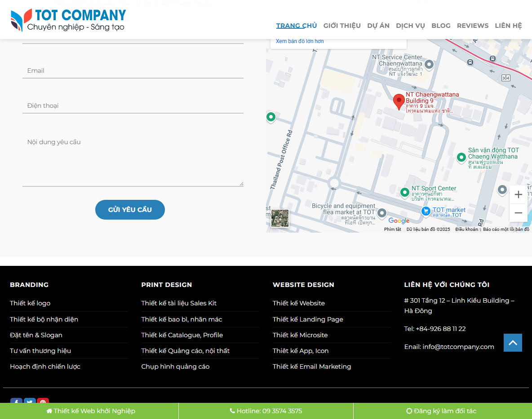Select the red map pin for NT Chaengwattana Building 9
Image resolution: width=532 pixels, height=419 pixels.
point(399,99)
